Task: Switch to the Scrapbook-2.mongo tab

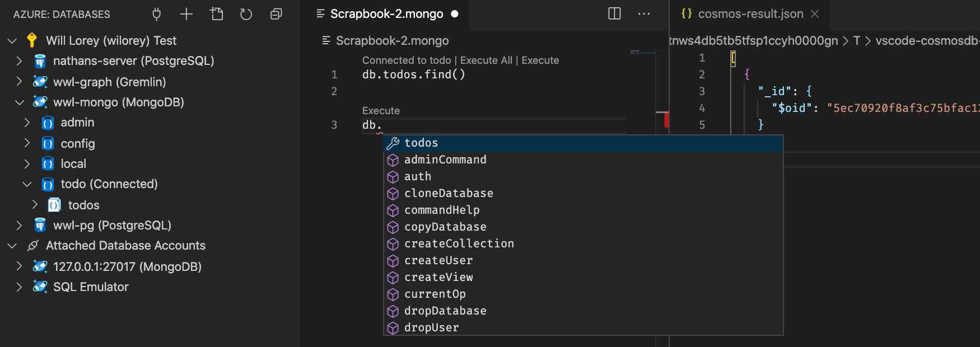Action: point(386,14)
